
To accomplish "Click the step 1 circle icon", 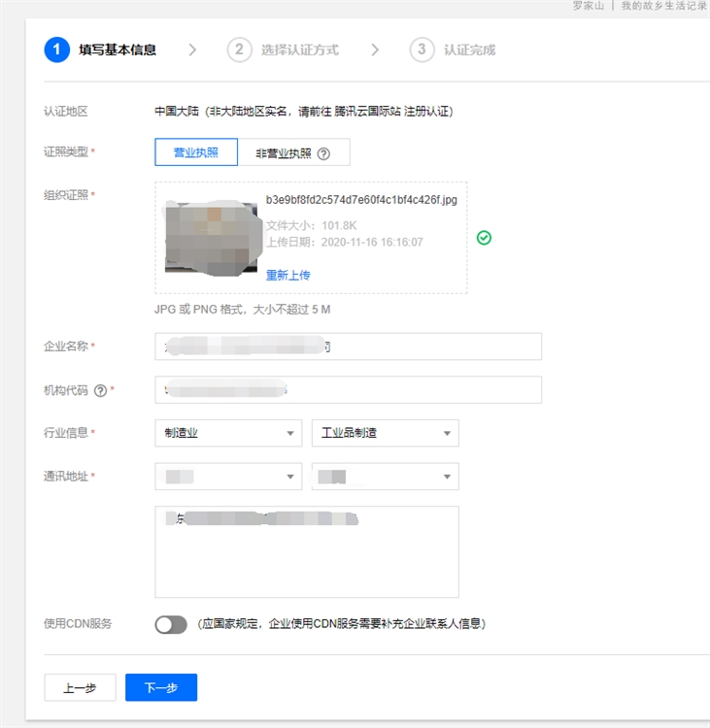I will tap(57, 50).
